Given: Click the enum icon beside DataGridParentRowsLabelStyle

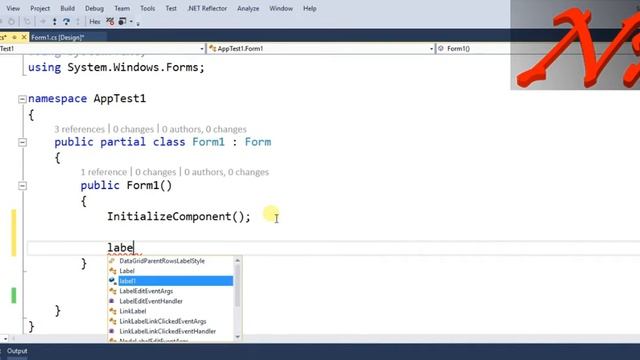Looking at the screenshot, I should [112, 261].
